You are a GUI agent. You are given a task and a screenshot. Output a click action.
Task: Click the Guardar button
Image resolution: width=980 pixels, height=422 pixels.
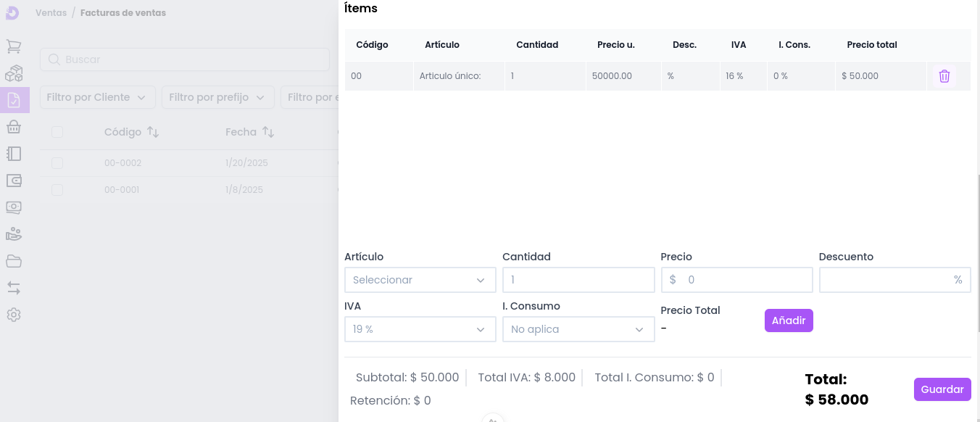point(942,389)
